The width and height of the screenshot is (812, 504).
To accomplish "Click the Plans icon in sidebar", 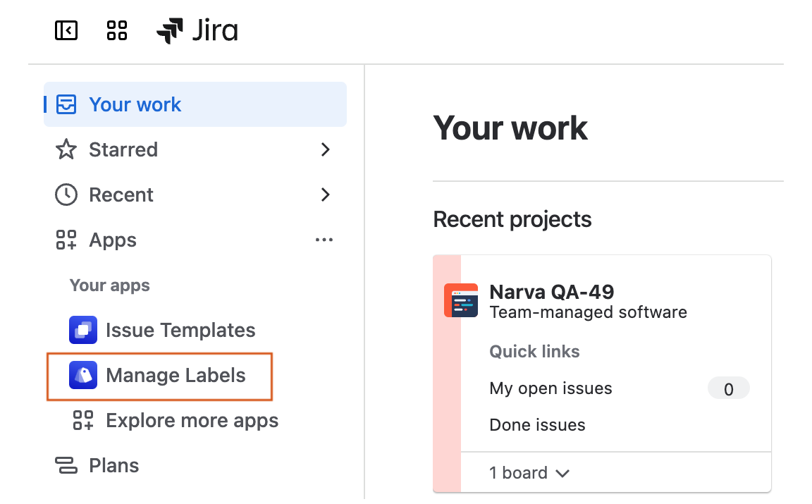I will (66, 465).
